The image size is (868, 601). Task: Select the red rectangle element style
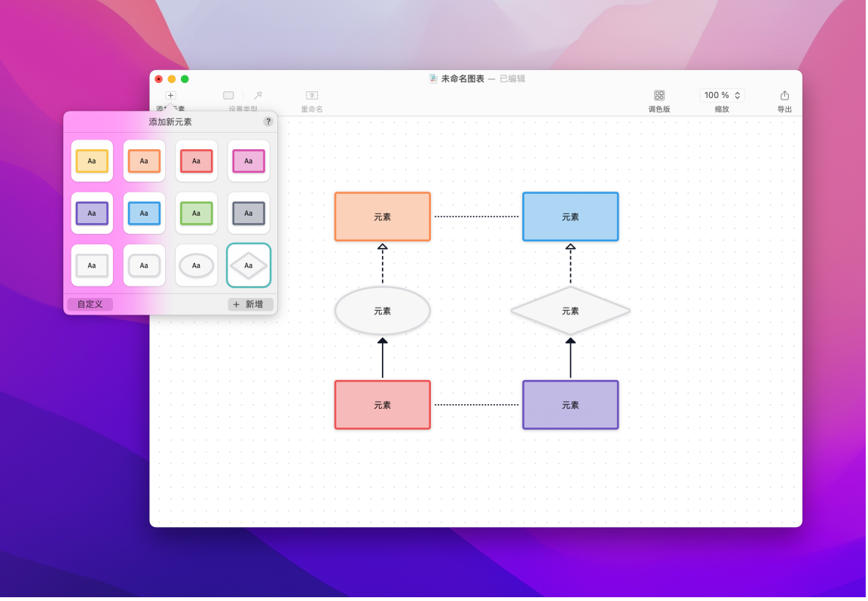click(196, 161)
